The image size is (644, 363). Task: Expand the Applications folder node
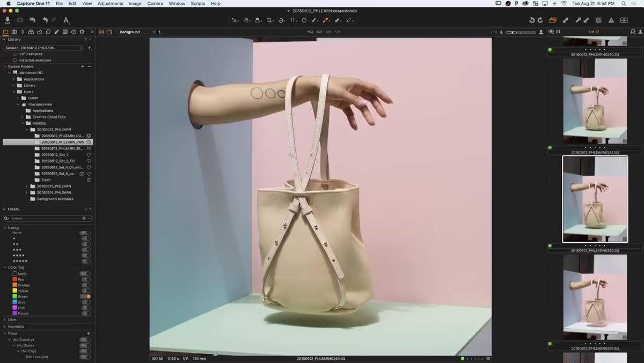click(x=13, y=79)
